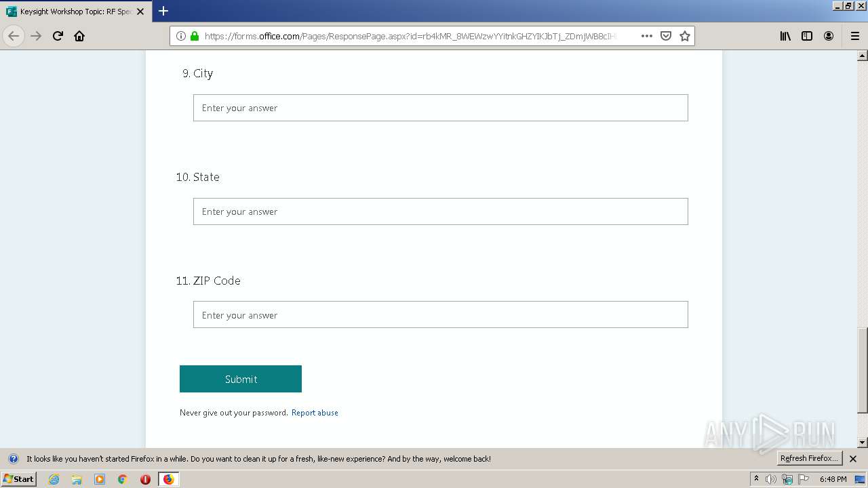Open a new browser tab
Image resolution: width=868 pixels, height=488 pixels.
pos(163,11)
